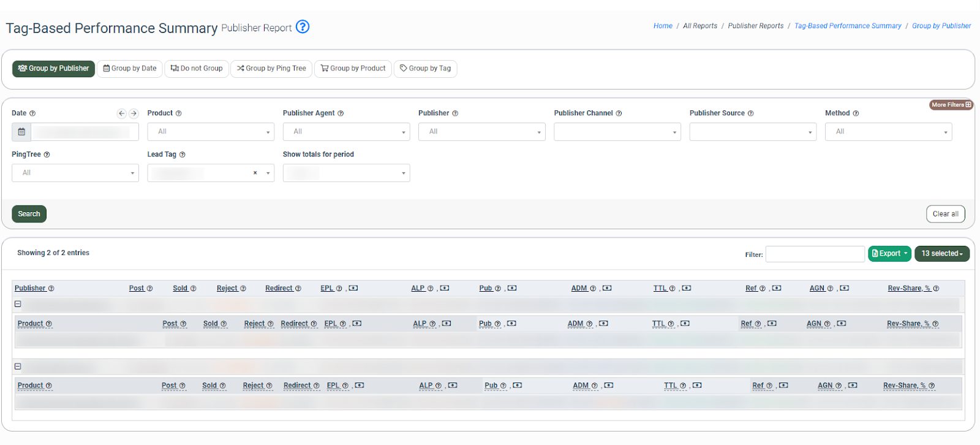
Task: Click the calendar icon in Date field
Action: click(x=21, y=132)
